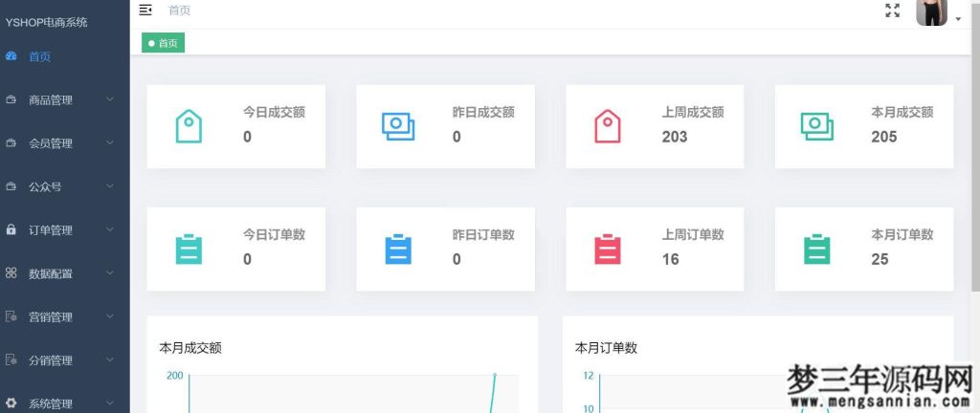The height and width of the screenshot is (413, 980).
Task: Toggle the sidebar collapse hamburger icon
Action: tap(145, 10)
